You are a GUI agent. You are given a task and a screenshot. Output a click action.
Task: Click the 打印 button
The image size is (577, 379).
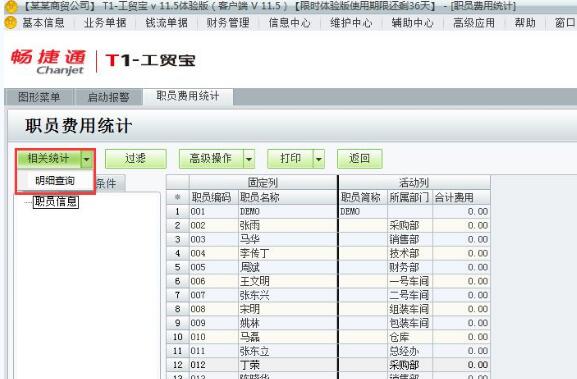pyautogui.click(x=290, y=159)
